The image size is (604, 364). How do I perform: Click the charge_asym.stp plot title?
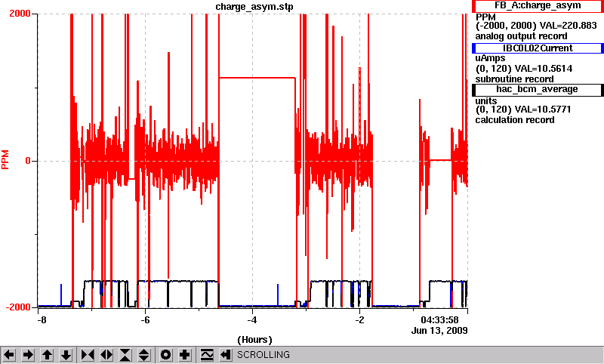click(x=254, y=7)
